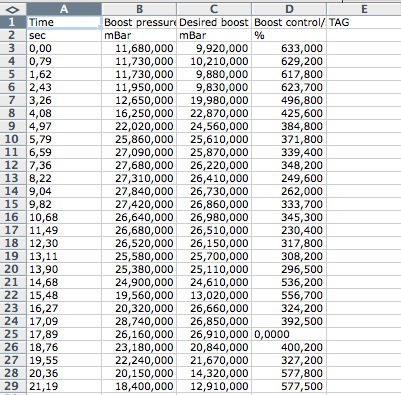Image resolution: width=401 pixels, height=395 pixels.
Task: Click the 'TAG' cell in column E
Action: (364, 22)
